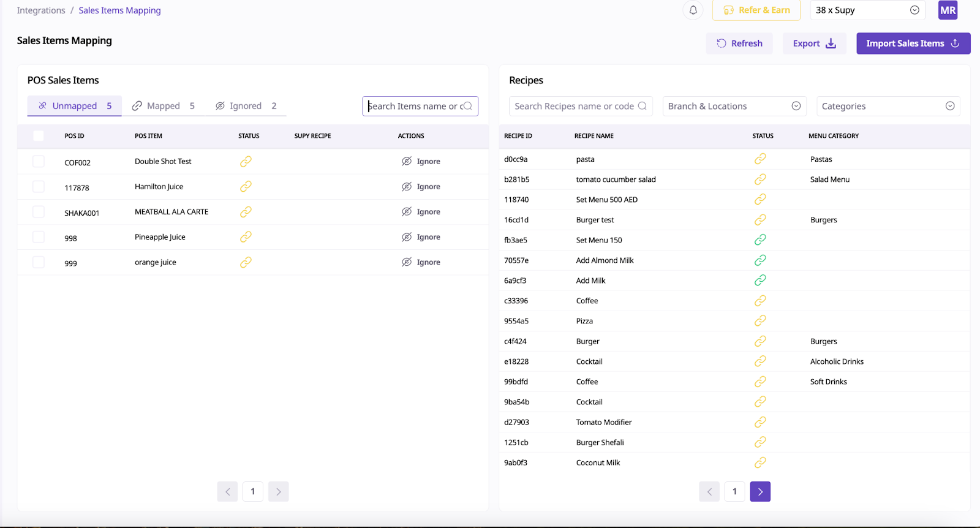Expand the Categories filter dropdown
This screenshot has width=980, height=528.
click(x=888, y=106)
